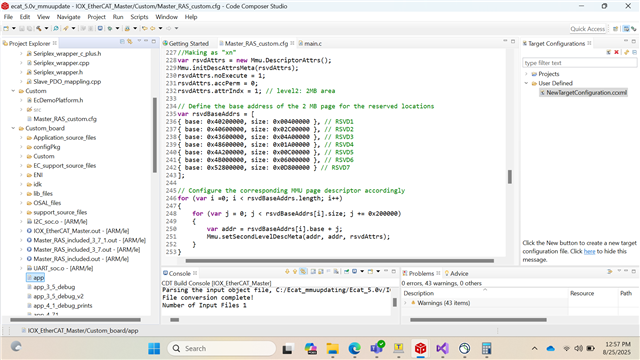Open dropdown arrow next to New icon
Viewport: 640px width, 360px height.
(x=13, y=28)
